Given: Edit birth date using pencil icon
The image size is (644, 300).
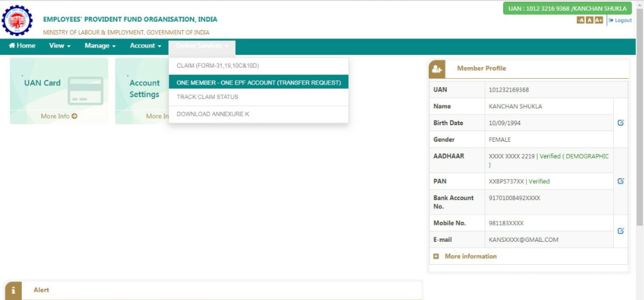Looking at the screenshot, I should point(620,123).
